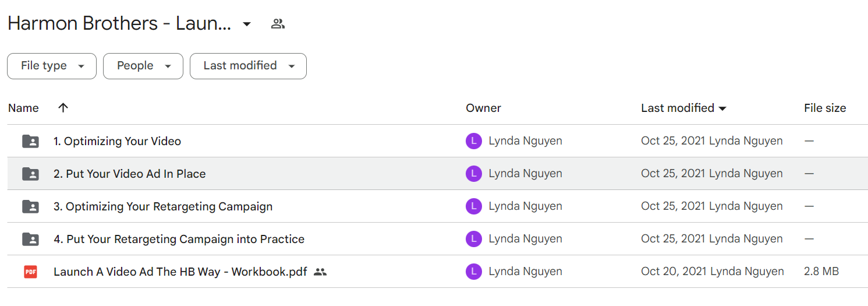Click the Name column header
868x306 pixels.
(23, 108)
